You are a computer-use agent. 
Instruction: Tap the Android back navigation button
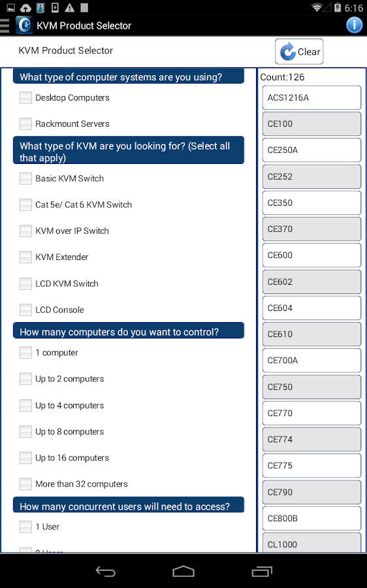click(106, 571)
